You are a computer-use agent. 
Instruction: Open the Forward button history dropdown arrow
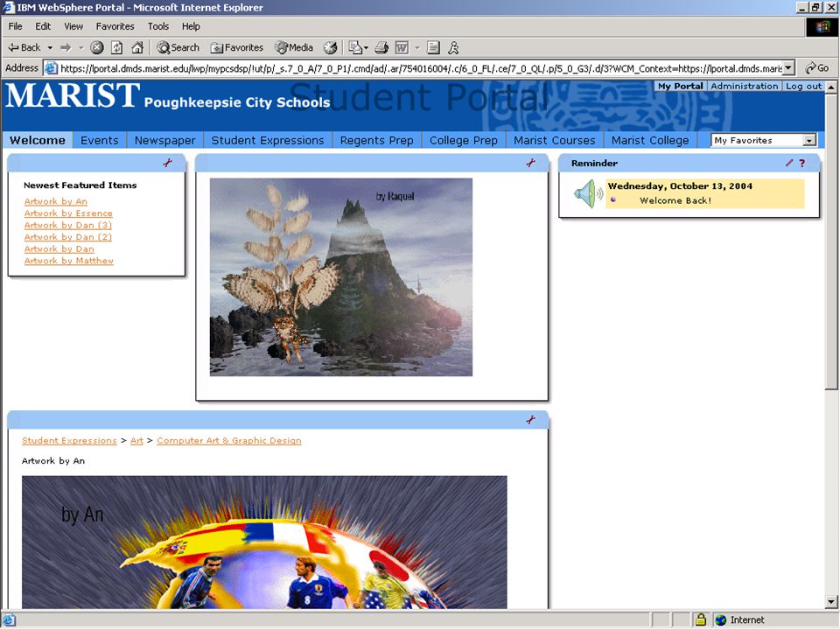80,47
